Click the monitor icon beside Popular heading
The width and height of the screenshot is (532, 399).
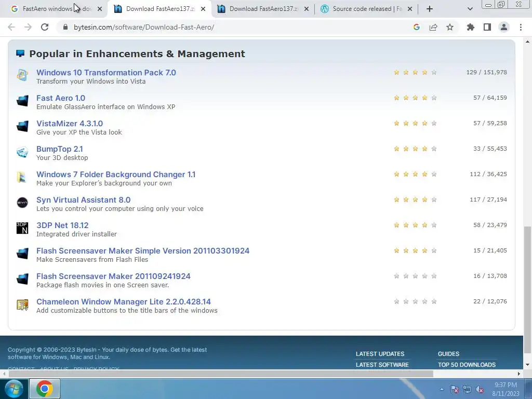coord(20,54)
